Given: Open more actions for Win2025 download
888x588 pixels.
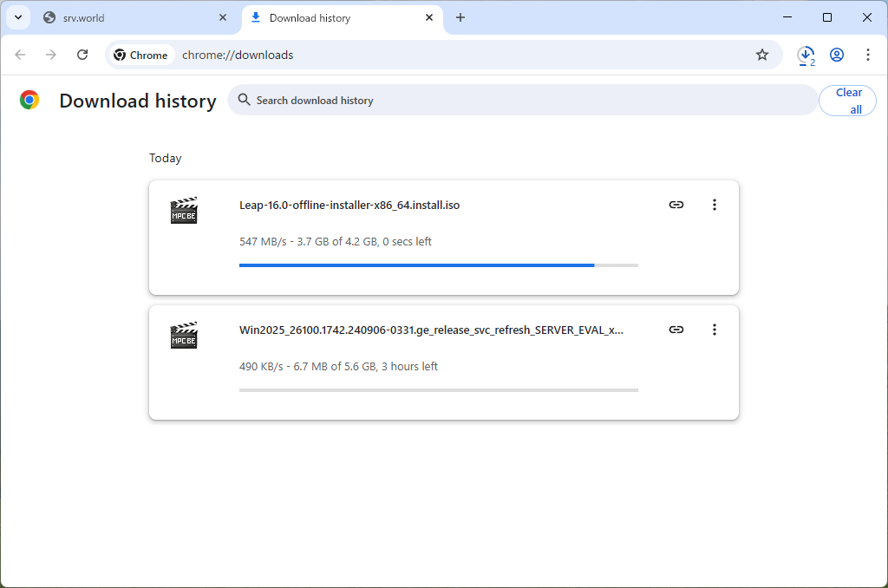Looking at the screenshot, I should (715, 330).
